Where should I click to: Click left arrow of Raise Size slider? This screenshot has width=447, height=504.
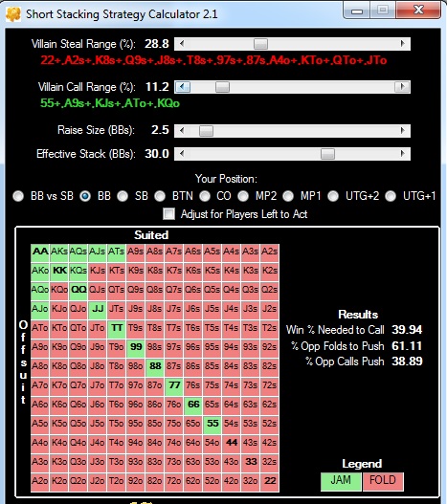click(182, 130)
